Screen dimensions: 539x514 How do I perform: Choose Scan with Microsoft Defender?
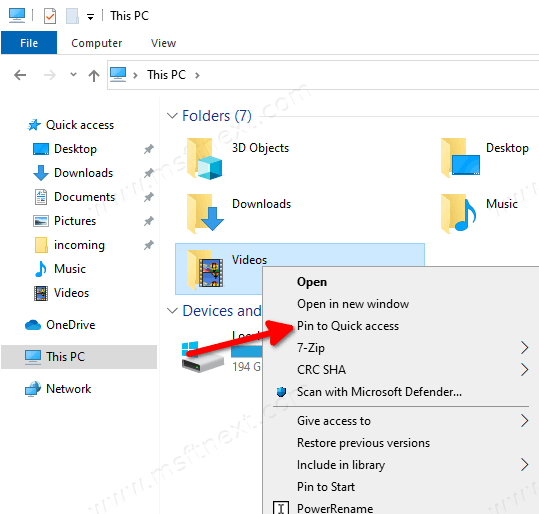click(x=380, y=392)
